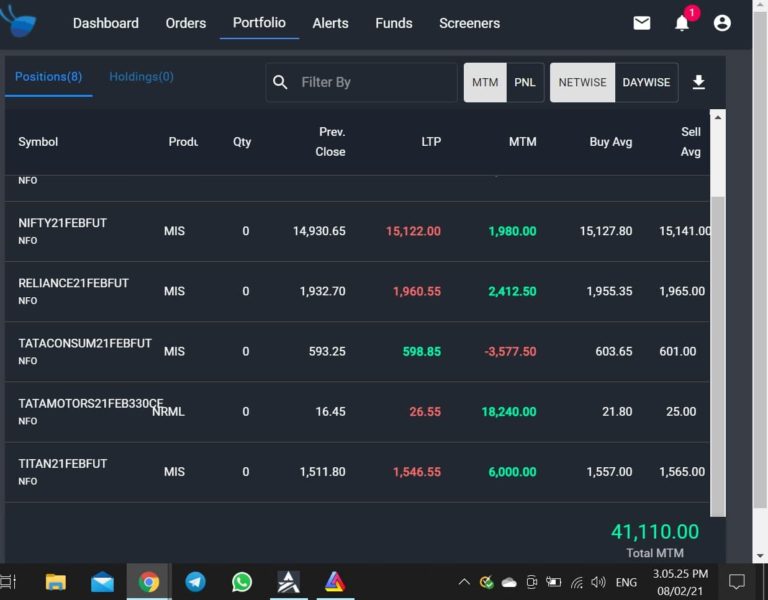This screenshot has height=600, width=768.
Task: Go to the Funds page
Action: point(394,23)
